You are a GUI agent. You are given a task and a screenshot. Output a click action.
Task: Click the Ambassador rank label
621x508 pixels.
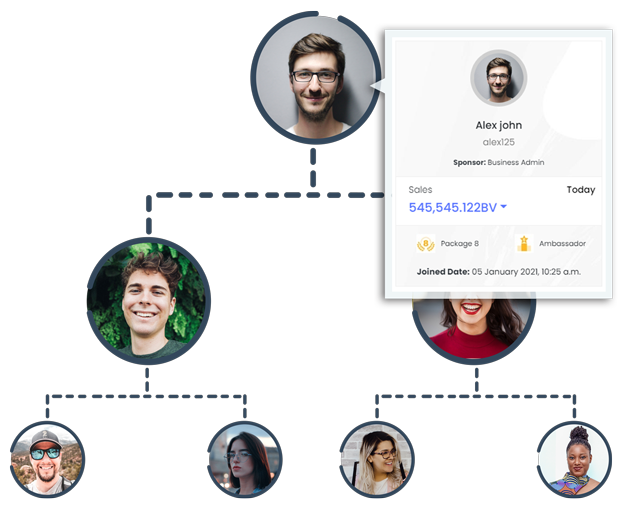pos(562,244)
